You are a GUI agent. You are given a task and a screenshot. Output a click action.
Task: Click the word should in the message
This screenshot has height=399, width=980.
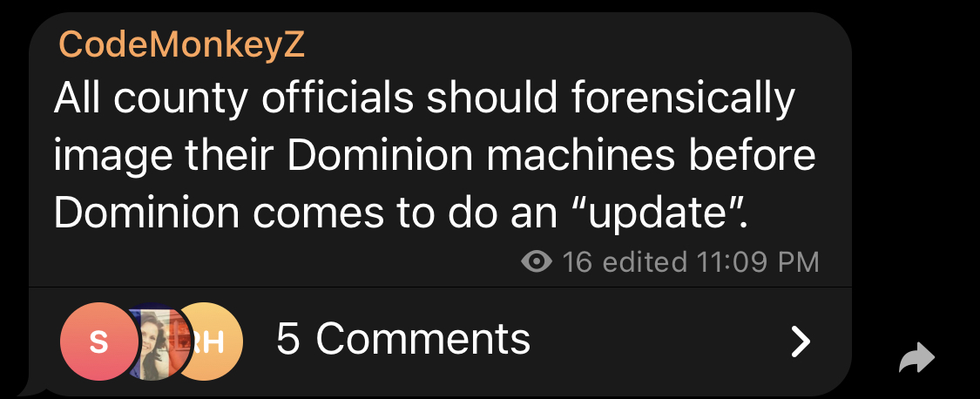491,98
